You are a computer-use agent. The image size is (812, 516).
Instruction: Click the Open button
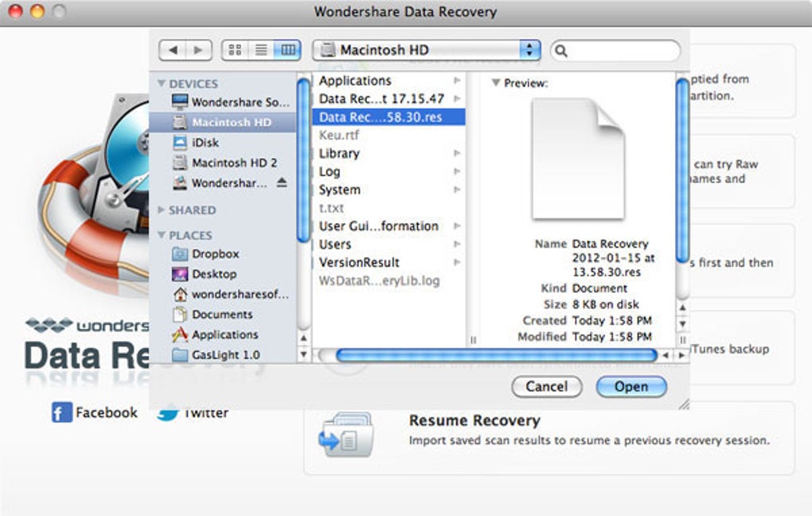pyautogui.click(x=631, y=386)
